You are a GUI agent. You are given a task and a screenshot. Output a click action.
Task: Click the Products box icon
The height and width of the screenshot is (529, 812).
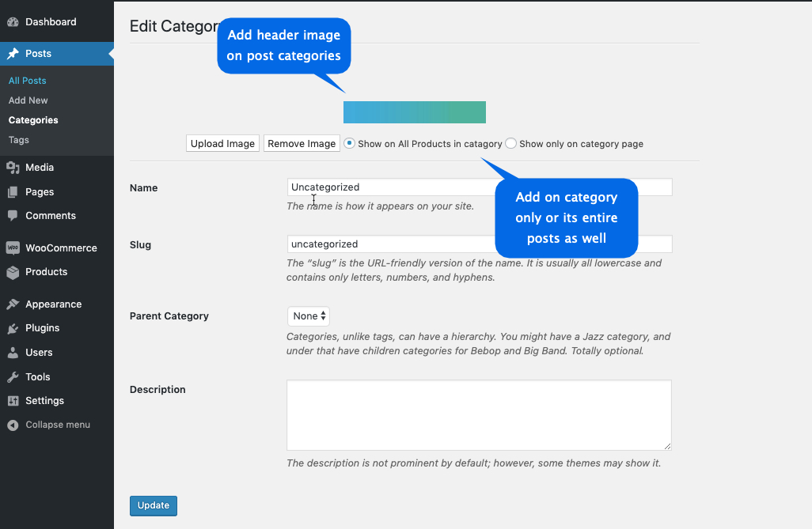[x=13, y=272]
